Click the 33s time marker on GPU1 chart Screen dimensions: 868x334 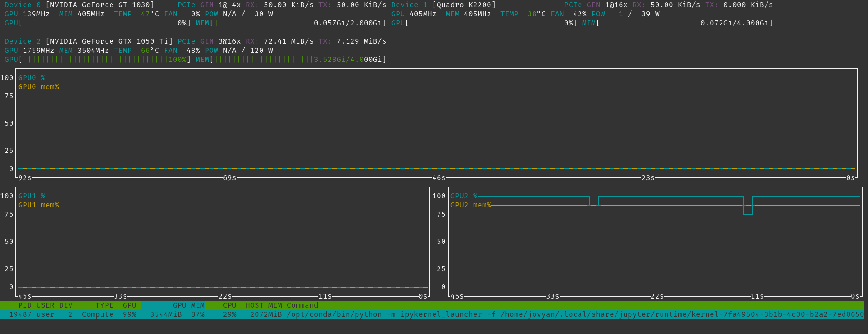click(121, 296)
